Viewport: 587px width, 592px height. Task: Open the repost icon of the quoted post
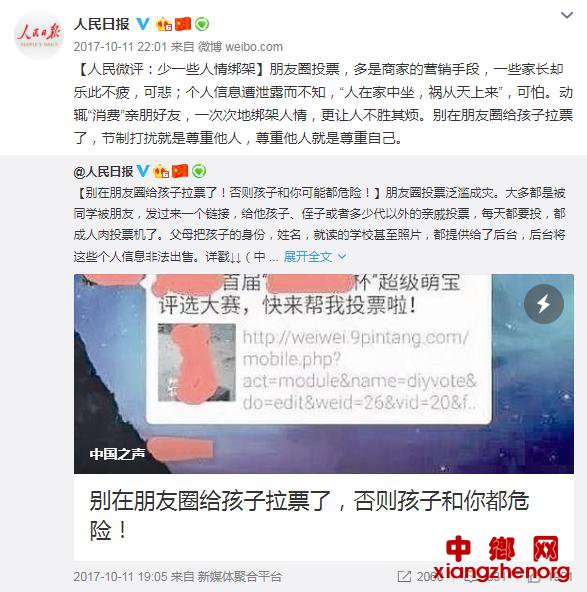coord(404,576)
